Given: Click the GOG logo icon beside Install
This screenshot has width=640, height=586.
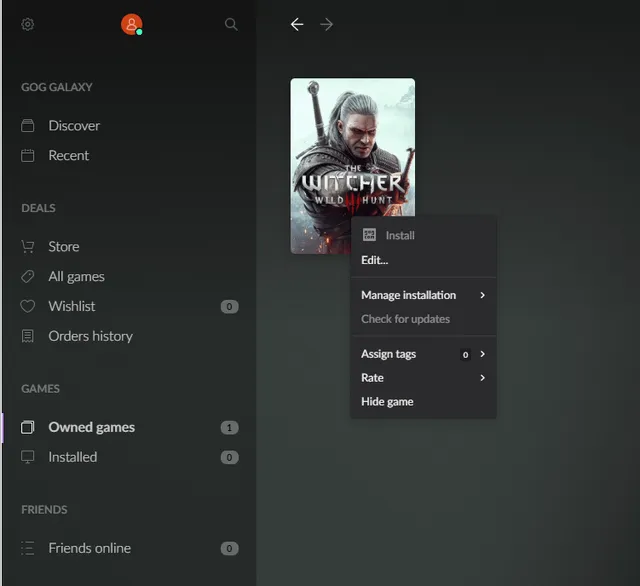Looking at the screenshot, I should click(x=369, y=235).
